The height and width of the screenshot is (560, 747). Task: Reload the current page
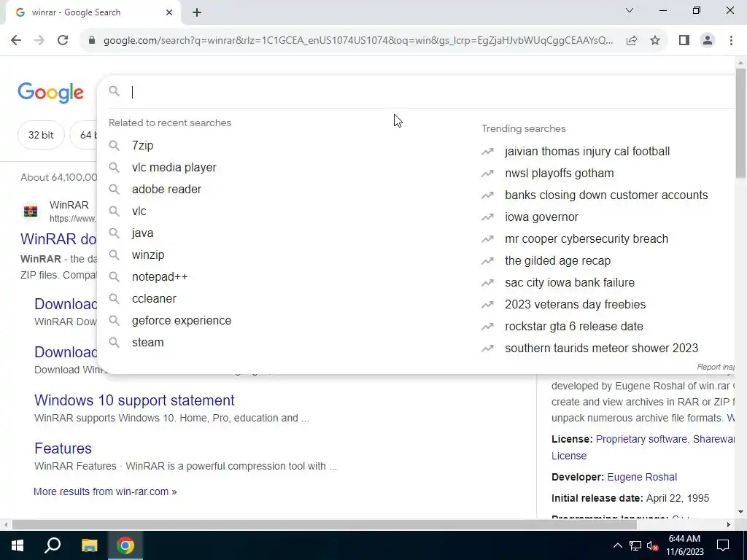[63, 41]
